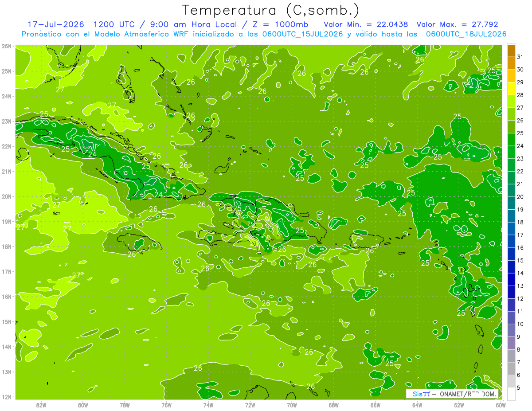Click the 64W longitude axis label
Image resolution: width=532 pixels, height=411 pixels.
point(417,404)
